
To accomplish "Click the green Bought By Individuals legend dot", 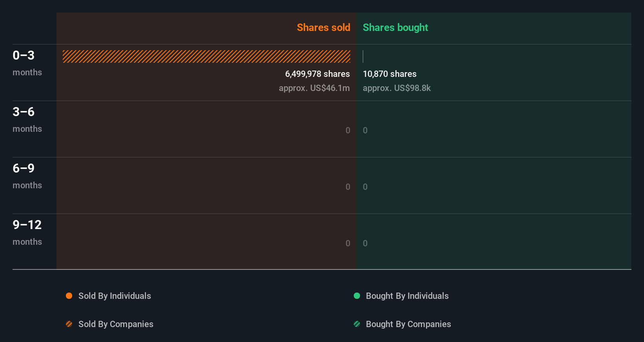I will [x=357, y=296].
